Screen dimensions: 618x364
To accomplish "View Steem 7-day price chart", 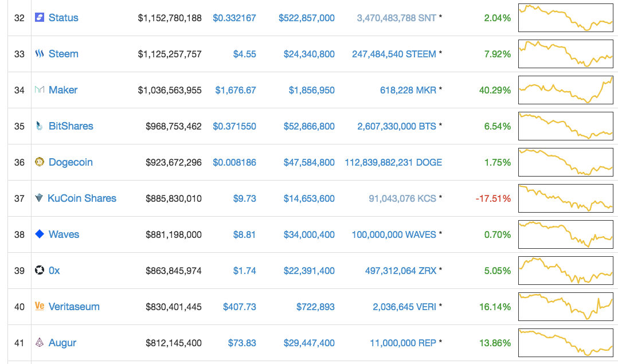I will tap(566, 54).
